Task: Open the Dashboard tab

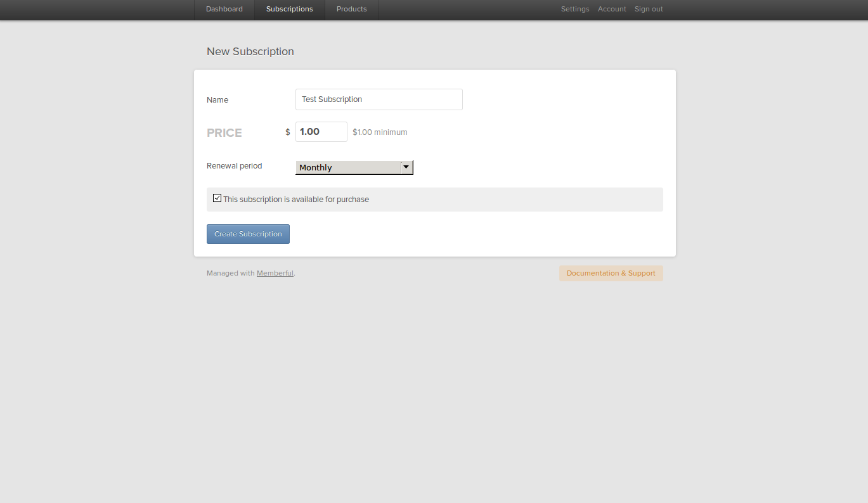Action: pos(224,10)
